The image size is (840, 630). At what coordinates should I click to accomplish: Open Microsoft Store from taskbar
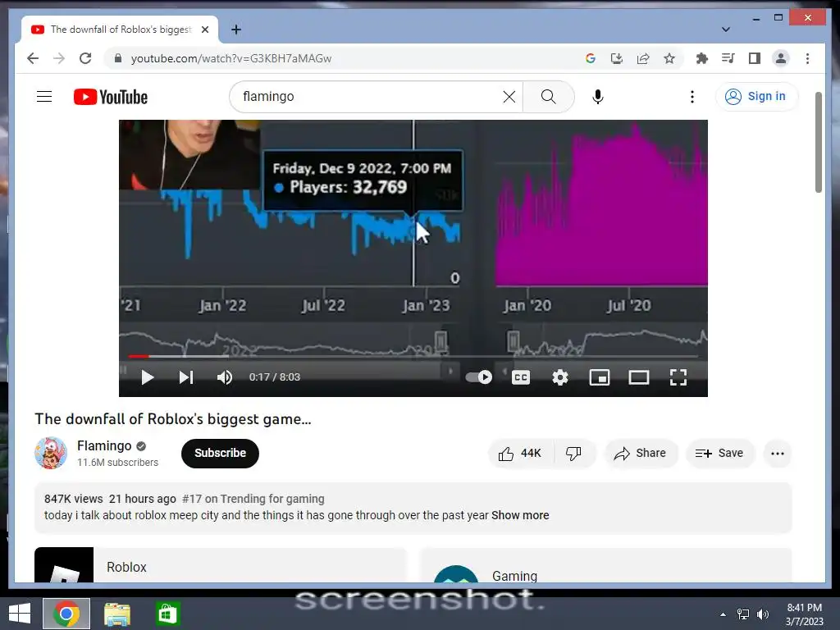(x=167, y=614)
